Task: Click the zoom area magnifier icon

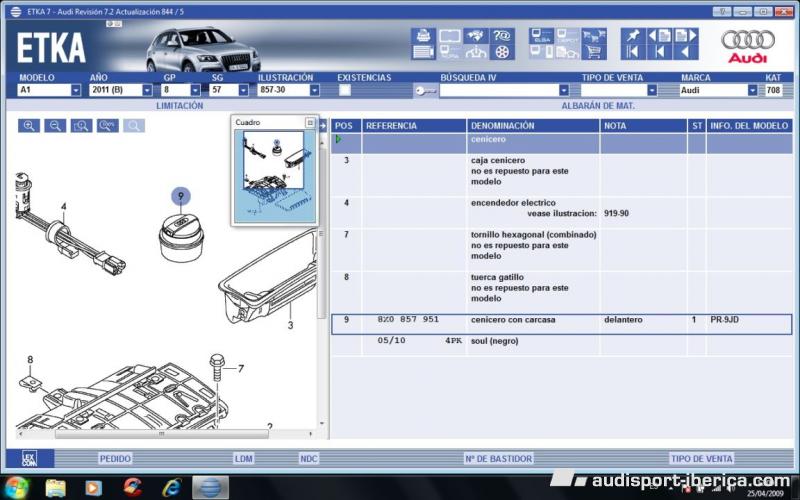Action: (x=82, y=126)
